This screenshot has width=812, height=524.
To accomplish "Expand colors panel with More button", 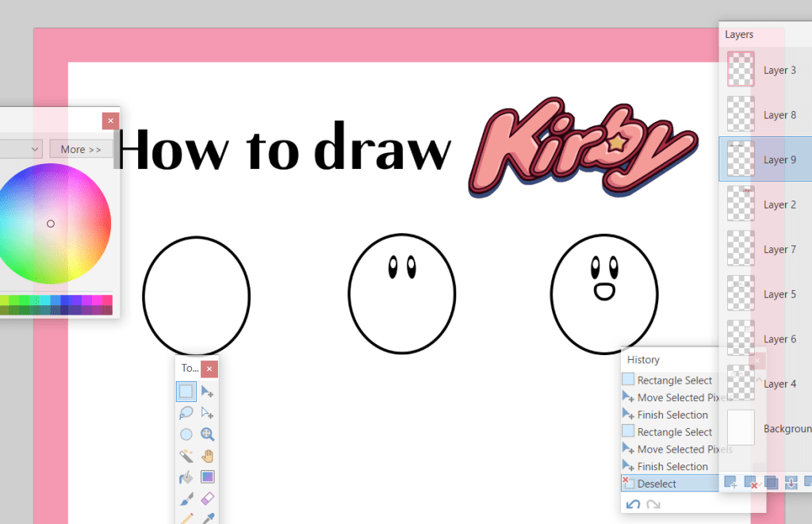I will 81,149.
